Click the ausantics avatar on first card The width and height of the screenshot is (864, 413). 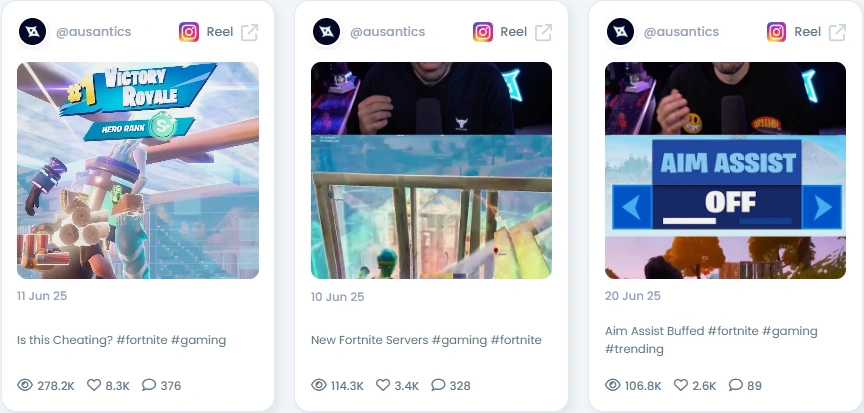pos(33,32)
